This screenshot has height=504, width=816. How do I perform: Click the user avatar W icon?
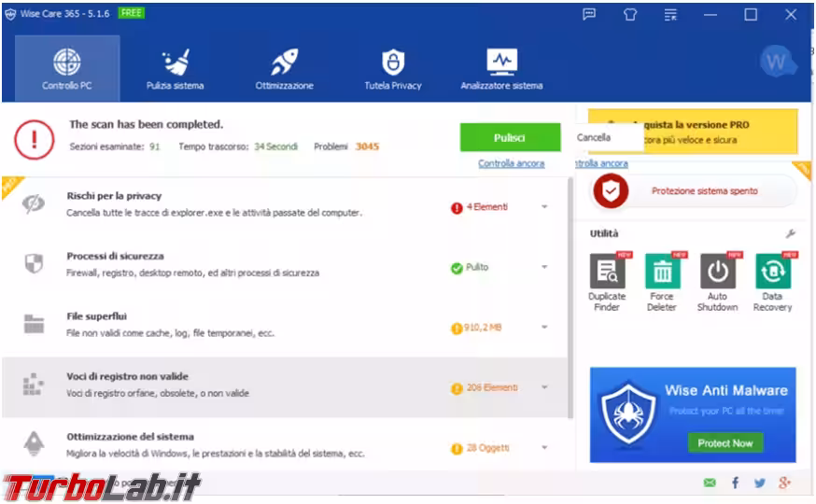pos(777,62)
